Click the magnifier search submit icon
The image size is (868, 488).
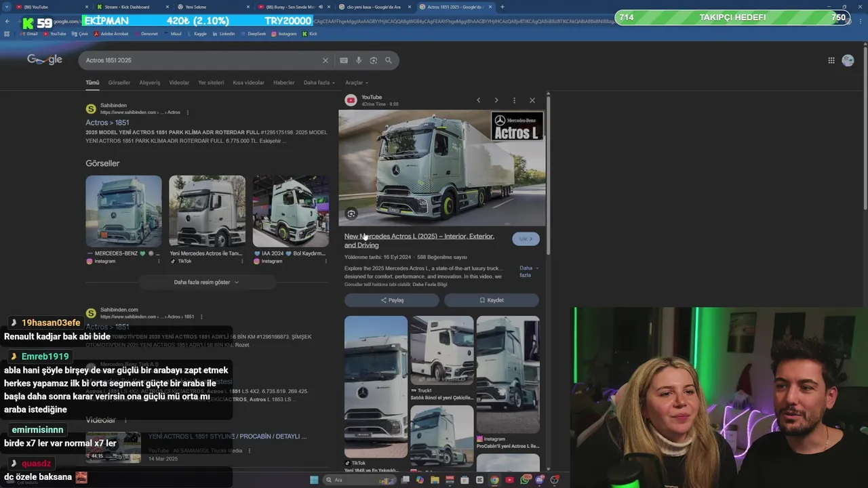pyautogui.click(x=389, y=60)
